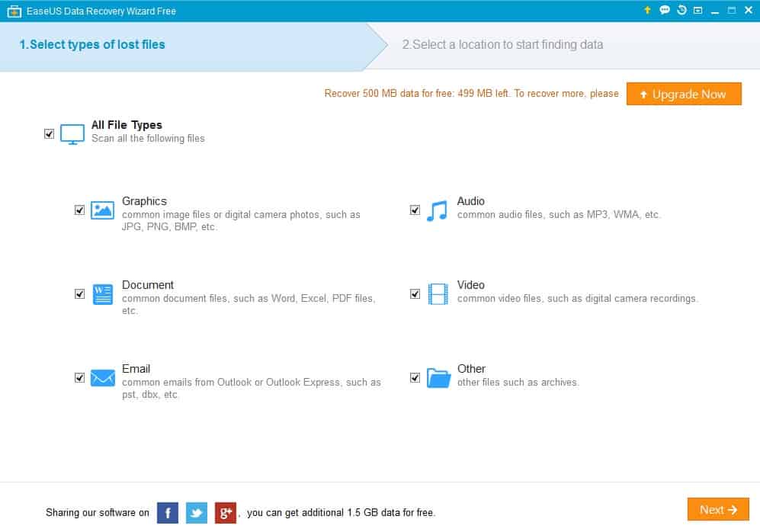Click the Graphics picture icon
760x532 pixels.
point(103,210)
